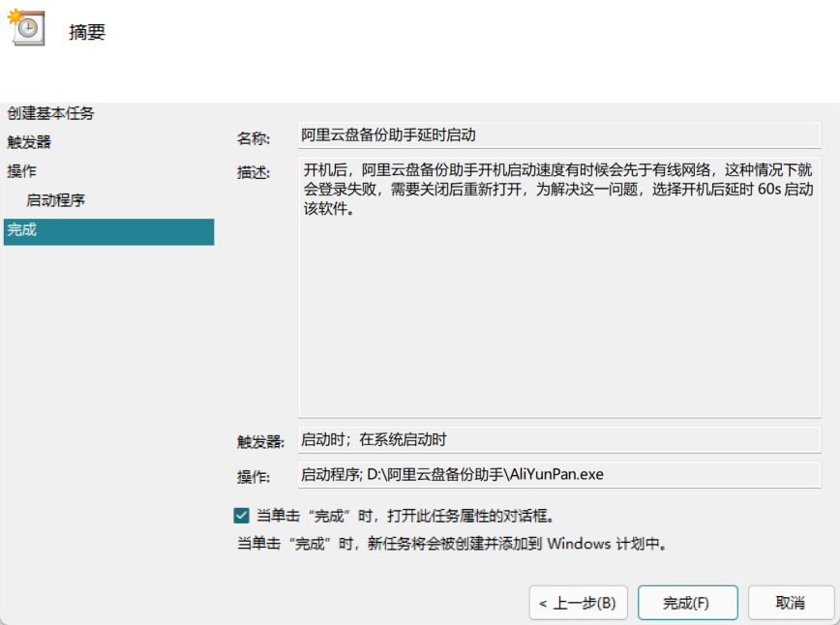Image resolution: width=840 pixels, height=625 pixels.
Task: Click the 摘要 heading text
Action: tap(87, 32)
